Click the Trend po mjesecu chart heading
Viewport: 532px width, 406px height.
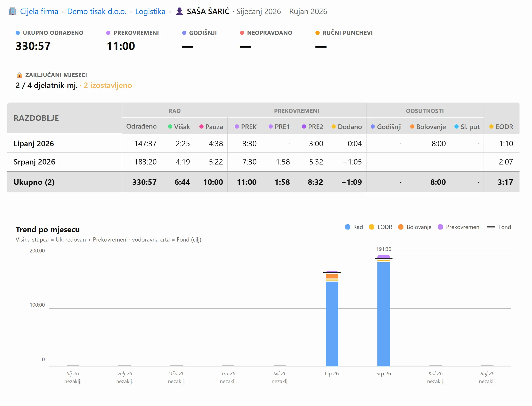[x=48, y=230]
